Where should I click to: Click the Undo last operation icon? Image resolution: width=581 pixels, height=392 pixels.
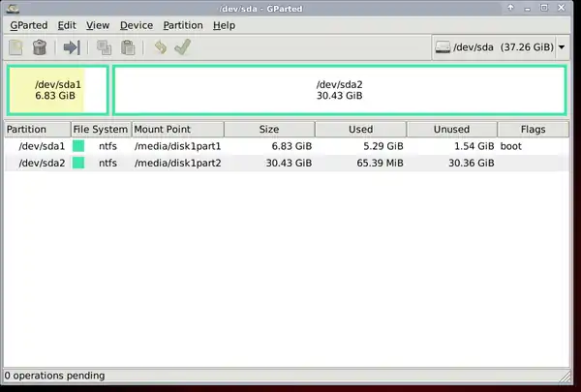pyautogui.click(x=160, y=47)
